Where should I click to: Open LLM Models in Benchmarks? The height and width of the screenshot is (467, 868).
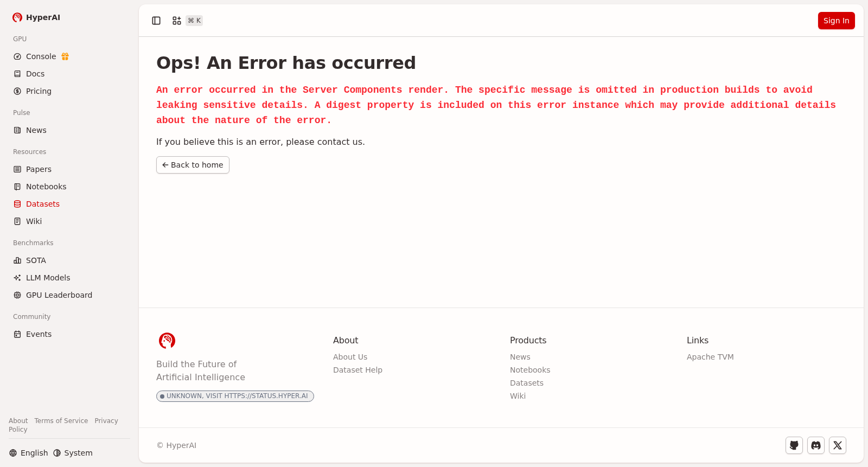(x=69, y=278)
